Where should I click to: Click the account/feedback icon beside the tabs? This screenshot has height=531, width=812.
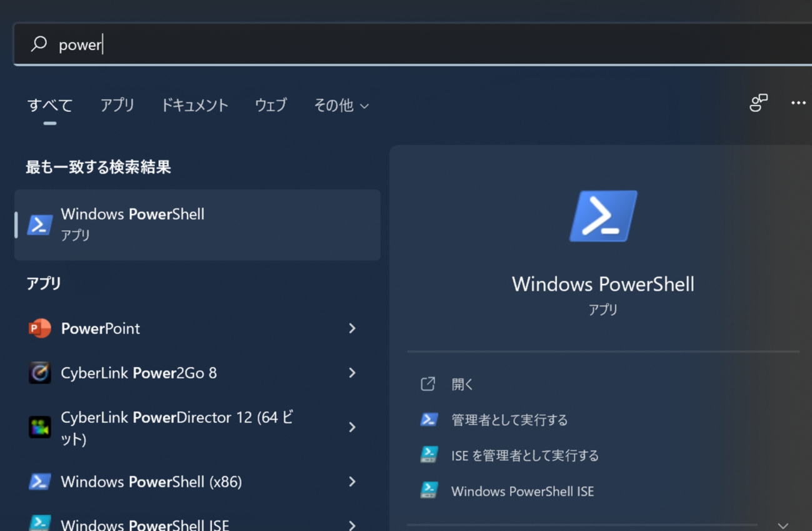tap(758, 103)
